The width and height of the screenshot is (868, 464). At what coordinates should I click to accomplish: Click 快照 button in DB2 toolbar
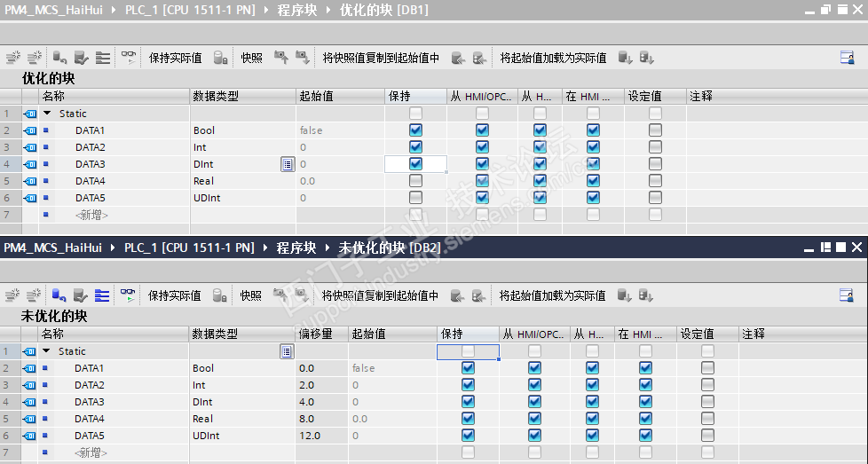(x=251, y=295)
